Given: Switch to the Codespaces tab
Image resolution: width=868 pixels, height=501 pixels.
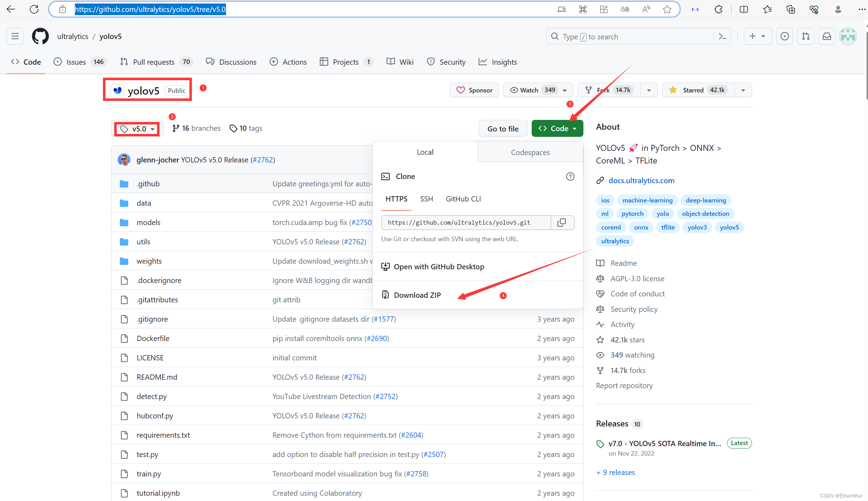Looking at the screenshot, I should 530,152.
